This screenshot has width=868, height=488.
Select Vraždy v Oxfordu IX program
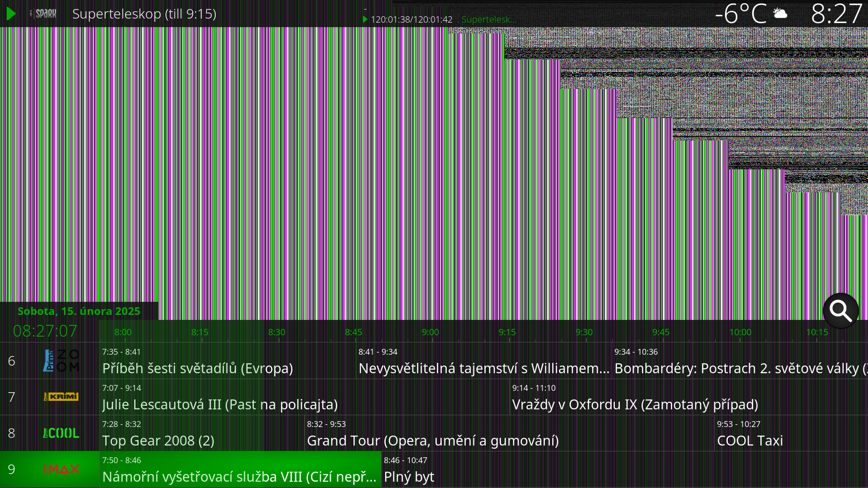(635, 404)
